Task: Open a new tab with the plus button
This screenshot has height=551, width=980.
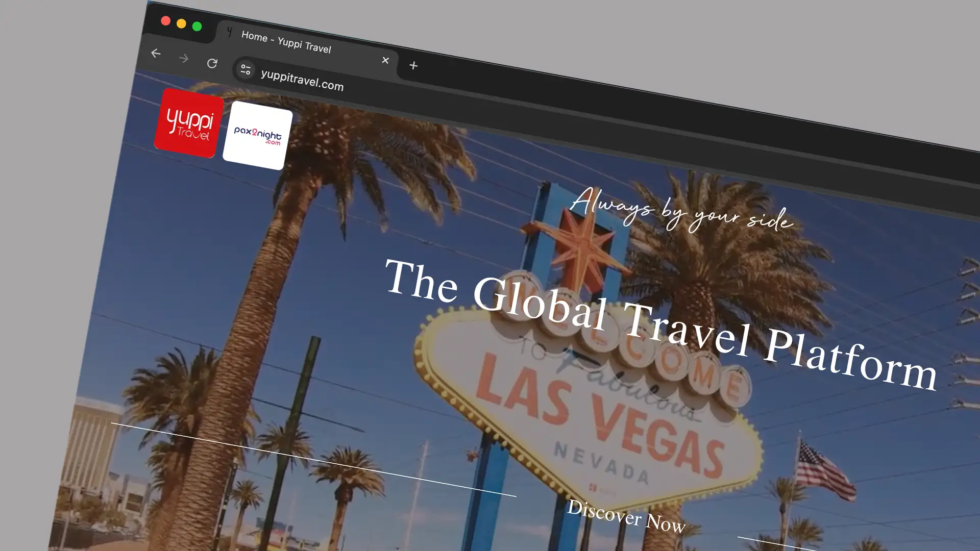Action: tap(413, 65)
